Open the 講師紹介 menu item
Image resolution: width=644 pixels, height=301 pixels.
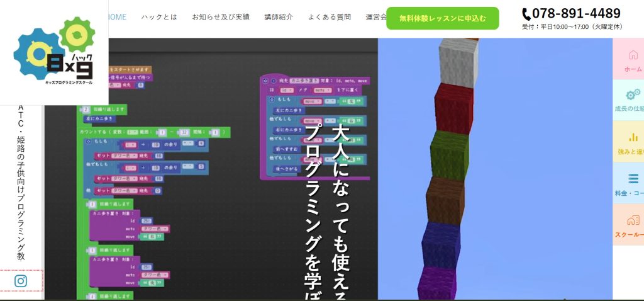279,17
